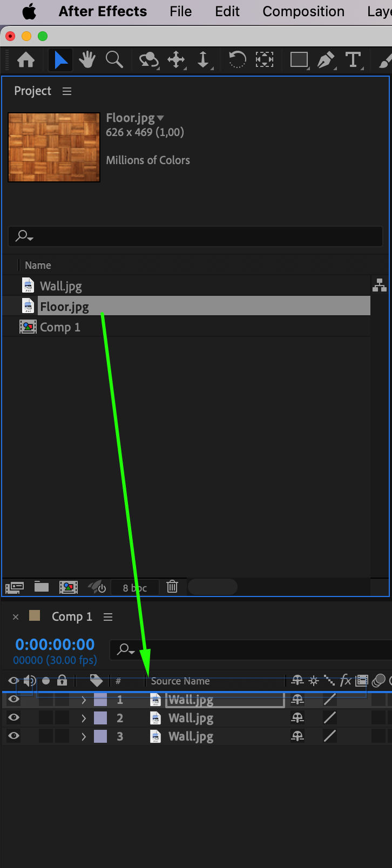The height and width of the screenshot is (868, 392).
Task: Select the Zoom magnifier tool
Action: coord(114,59)
